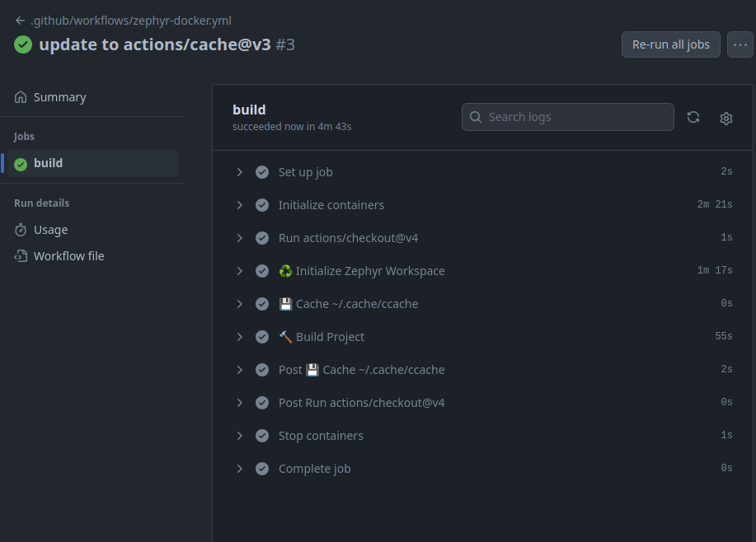Click green success checkmark beside run title
Image resolution: width=756 pixels, height=542 pixels.
coord(23,44)
